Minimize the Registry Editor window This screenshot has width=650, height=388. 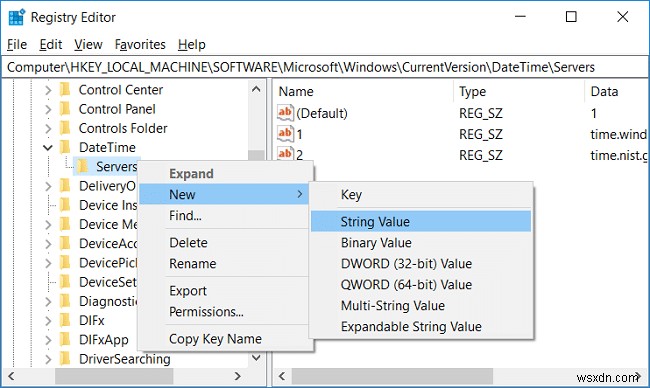[x=520, y=17]
